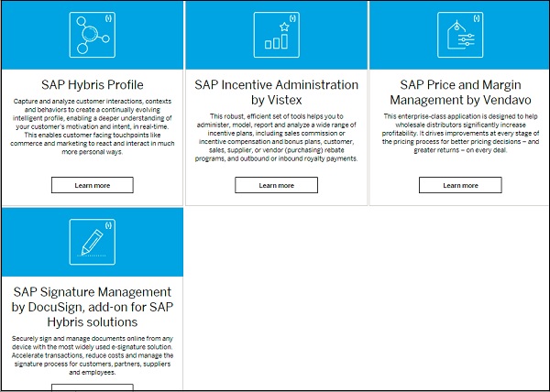
Task: Open SAP Incentive Administration by Vistex title
Action: [276, 92]
